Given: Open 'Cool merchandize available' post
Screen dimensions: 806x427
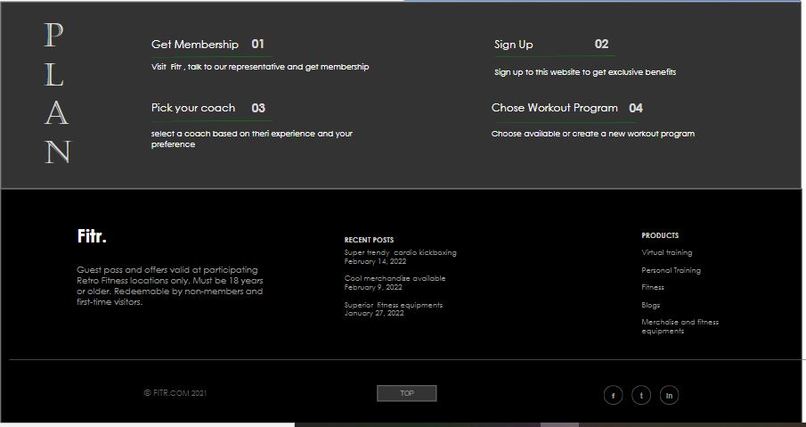Looking at the screenshot, I should tap(395, 278).
